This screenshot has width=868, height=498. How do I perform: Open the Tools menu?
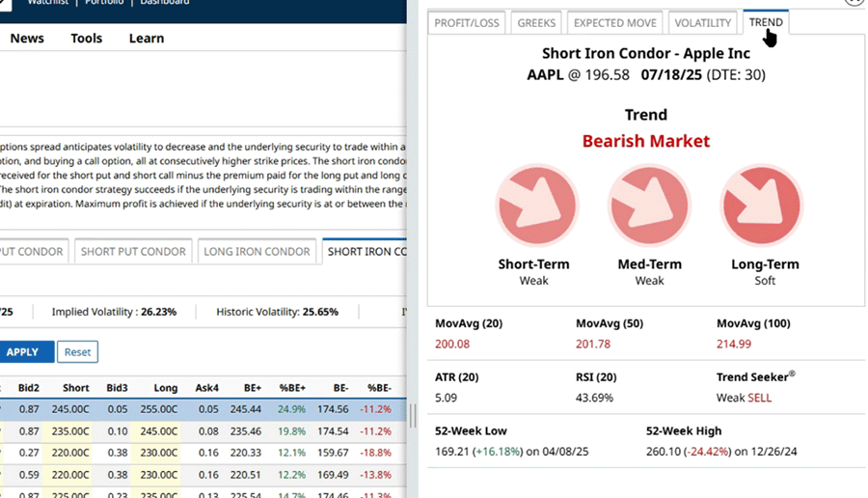(87, 39)
